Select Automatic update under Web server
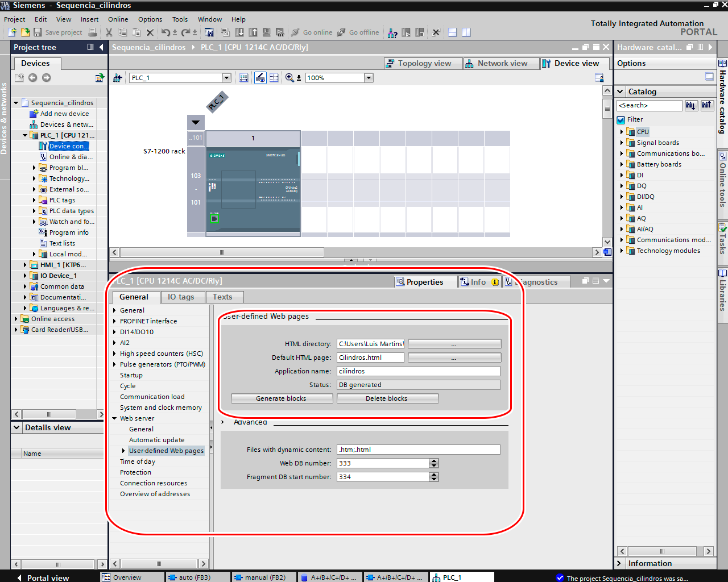This screenshot has width=728, height=582. (x=157, y=440)
